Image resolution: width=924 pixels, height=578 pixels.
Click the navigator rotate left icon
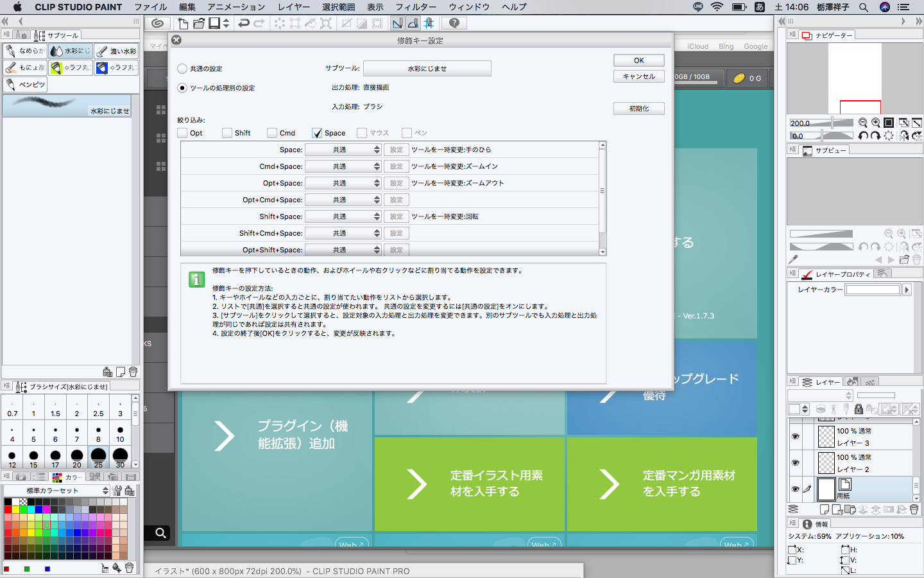pos(863,136)
